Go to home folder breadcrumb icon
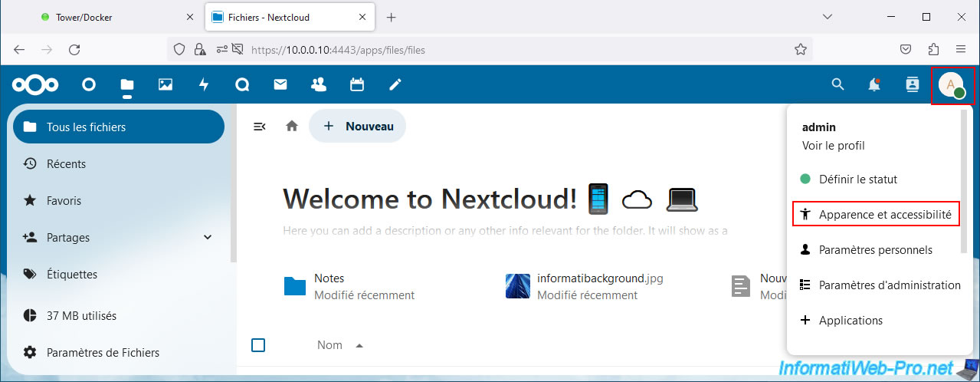The width and height of the screenshot is (980, 382). click(x=291, y=127)
